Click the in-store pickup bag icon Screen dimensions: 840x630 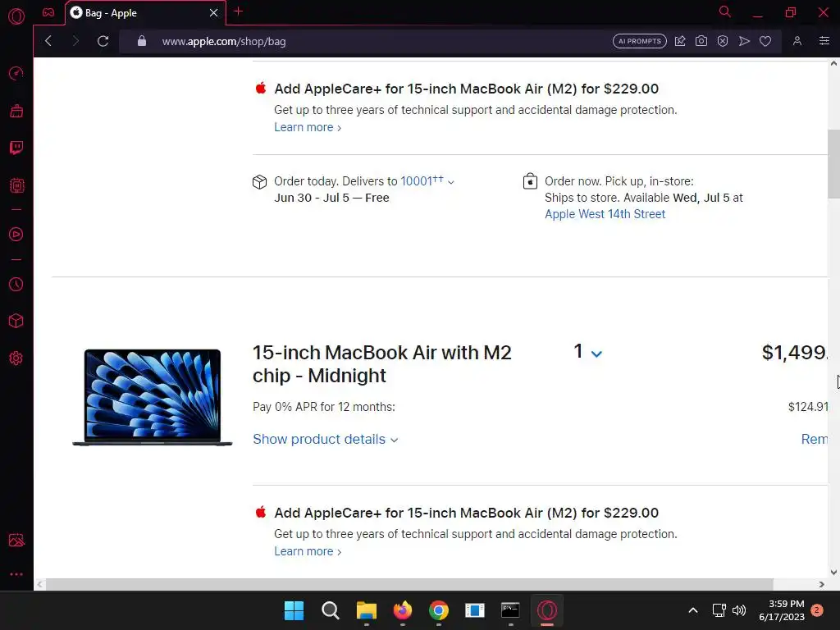point(531,181)
